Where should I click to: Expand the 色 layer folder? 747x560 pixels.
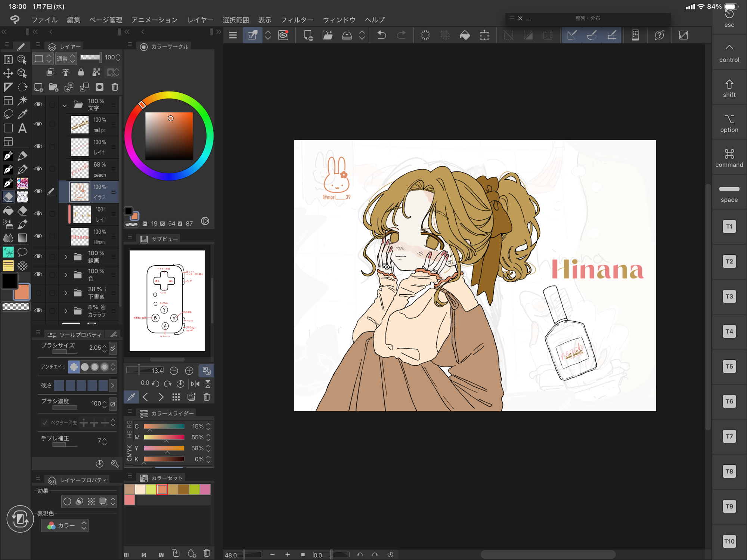pos(66,275)
